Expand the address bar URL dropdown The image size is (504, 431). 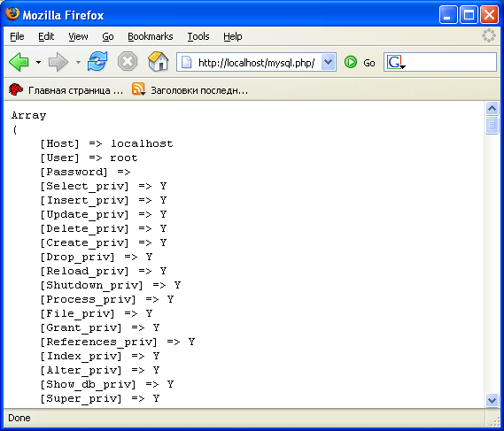328,62
